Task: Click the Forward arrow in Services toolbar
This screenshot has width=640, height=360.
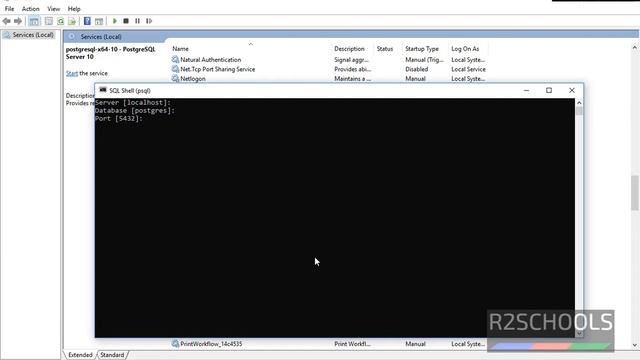Action: [x=18, y=21]
